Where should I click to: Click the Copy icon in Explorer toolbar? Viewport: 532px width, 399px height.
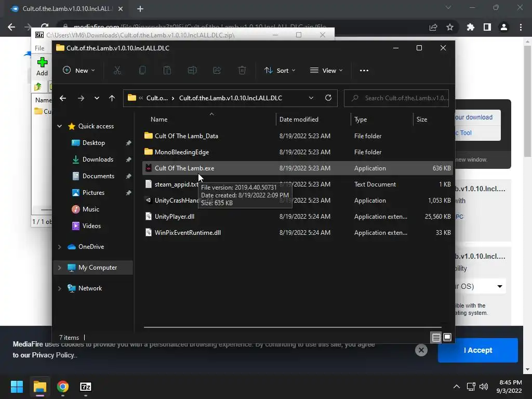coord(142,70)
